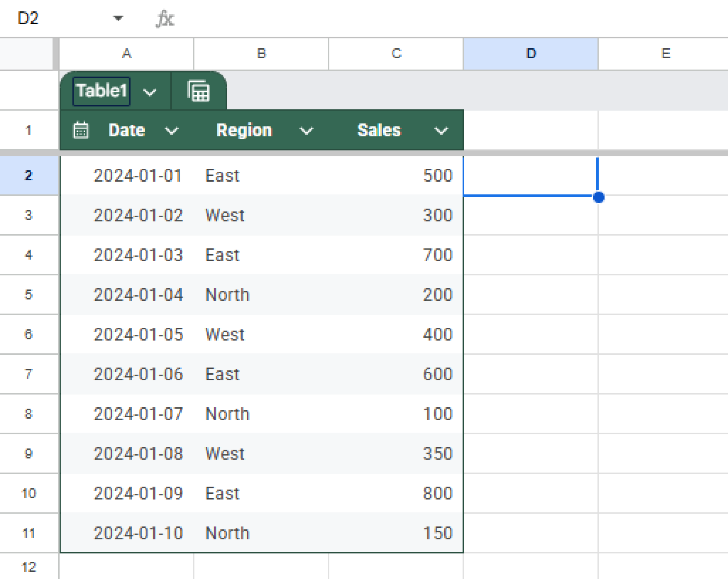The image size is (728, 579).
Task: Click the blue fill handle on cell D2
Action: point(599,197)
